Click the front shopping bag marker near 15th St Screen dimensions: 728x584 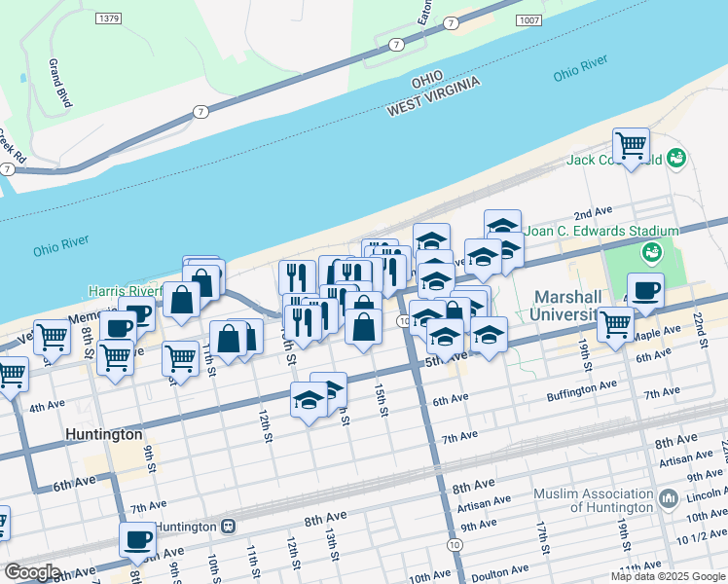(x=364, y=330)
